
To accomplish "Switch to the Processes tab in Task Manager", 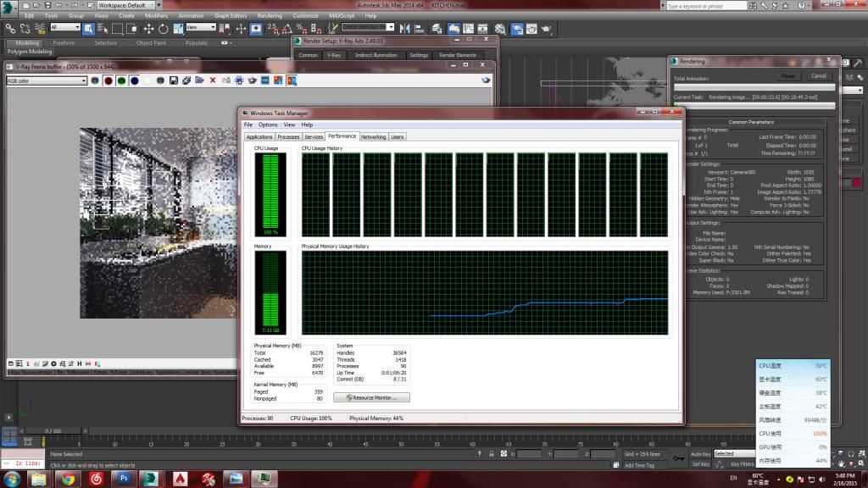I will click(288, 136).
